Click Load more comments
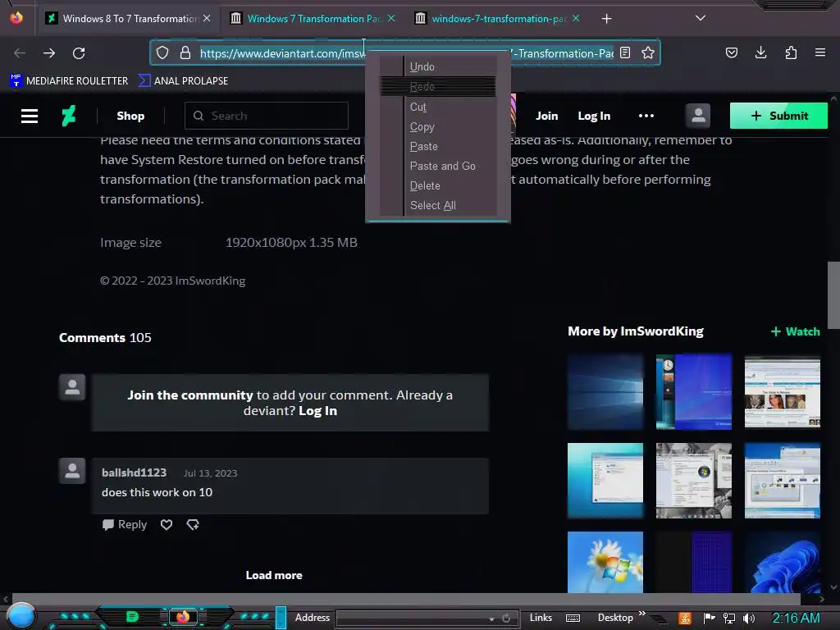Screen dimensions: 840x630 coord(274,575)
